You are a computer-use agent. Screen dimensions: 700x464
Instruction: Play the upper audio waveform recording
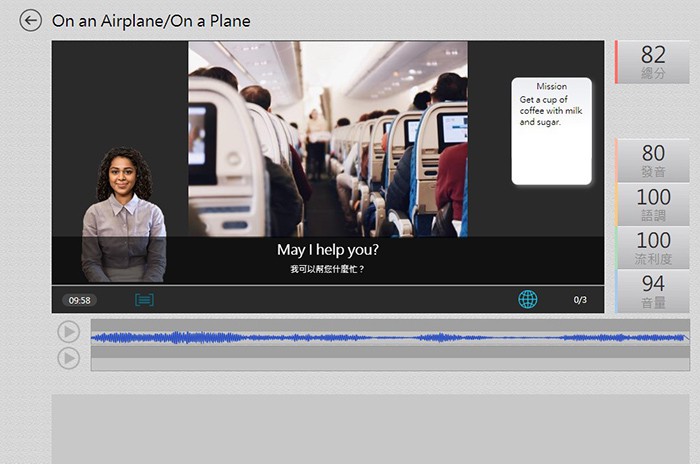[68, 332]
